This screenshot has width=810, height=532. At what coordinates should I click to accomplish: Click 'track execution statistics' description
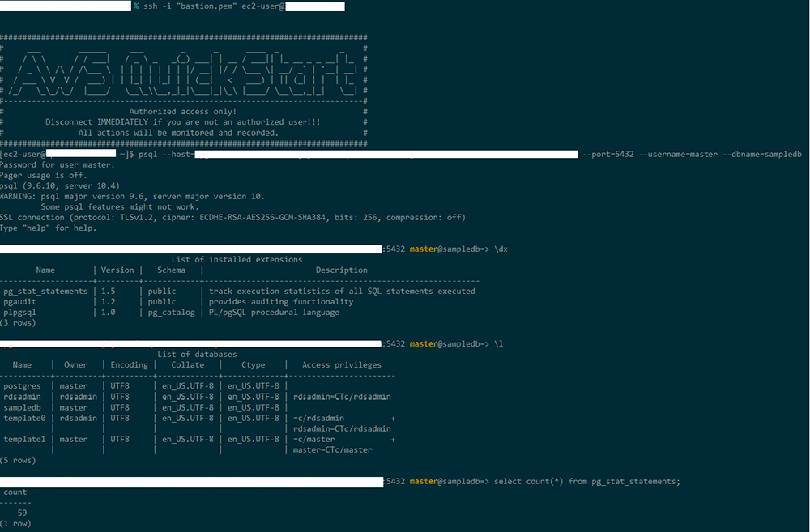(x=342, y=292)
